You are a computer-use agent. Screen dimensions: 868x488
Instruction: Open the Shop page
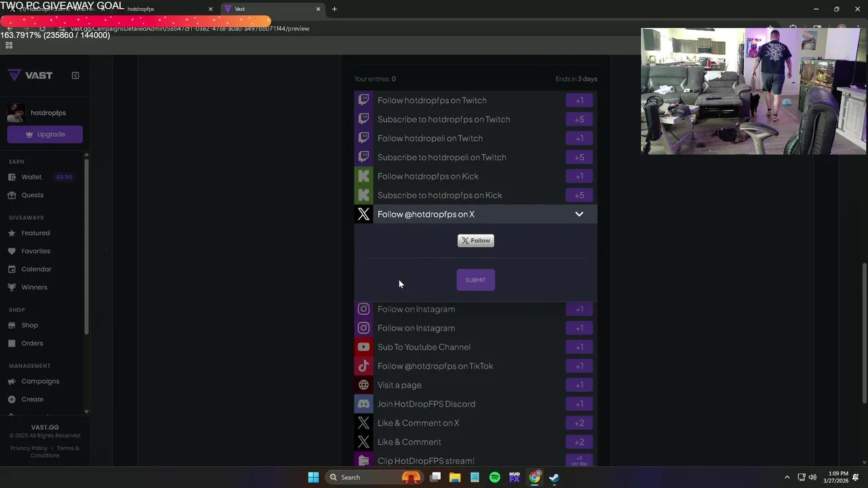[29, 325]
